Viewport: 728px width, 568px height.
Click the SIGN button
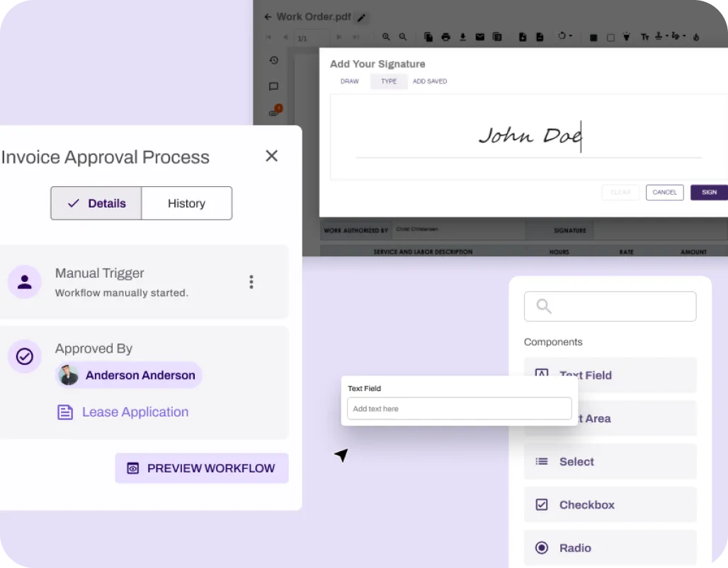[x=708, y=193]
